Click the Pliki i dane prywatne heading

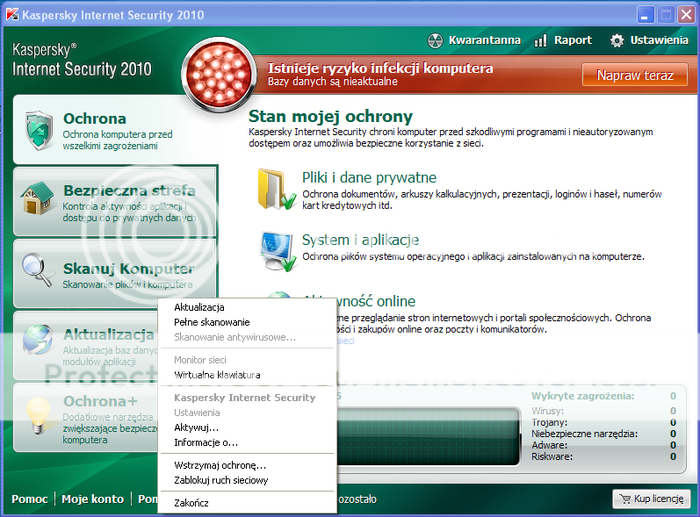tap(369, 178)
